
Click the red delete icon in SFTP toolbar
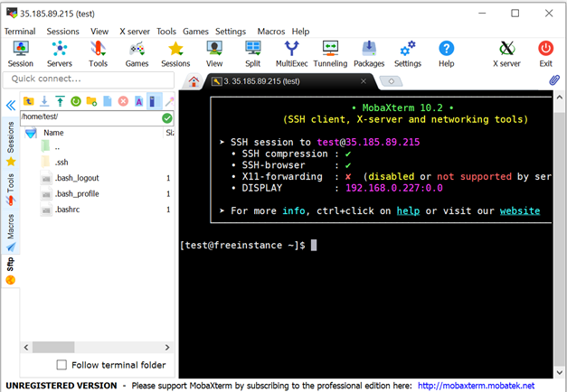pos(123,101)
